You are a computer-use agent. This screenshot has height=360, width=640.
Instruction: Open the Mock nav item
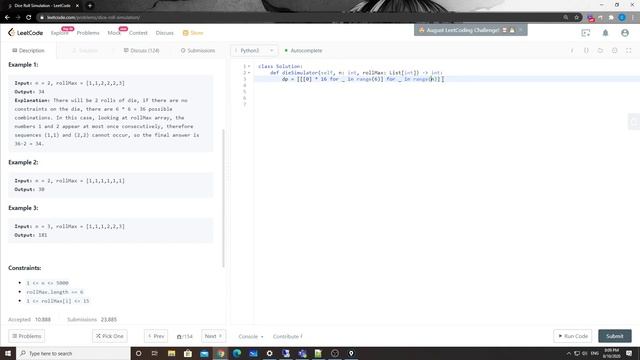pyautogui.click(x=114, y=33)
